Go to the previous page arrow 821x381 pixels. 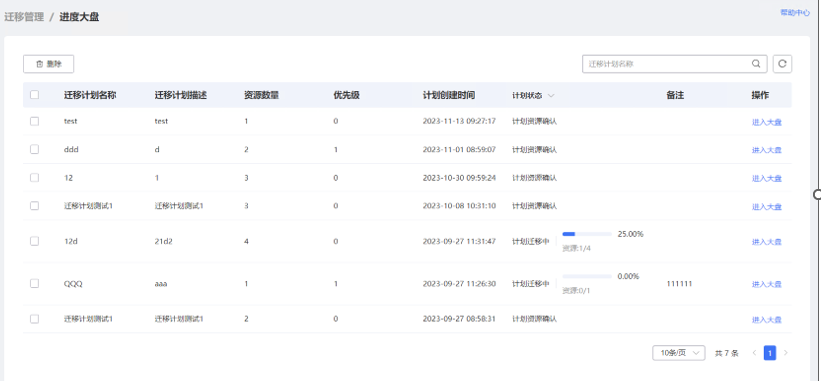(755, 353)
